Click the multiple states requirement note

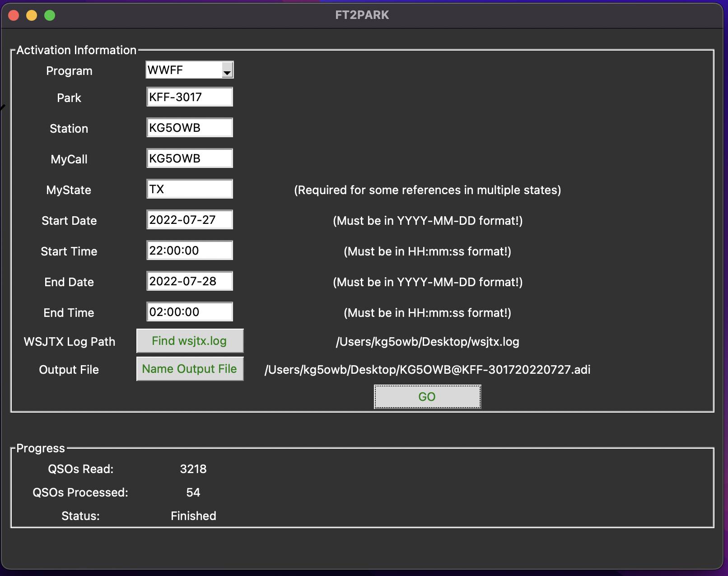[x=427, y=190]
